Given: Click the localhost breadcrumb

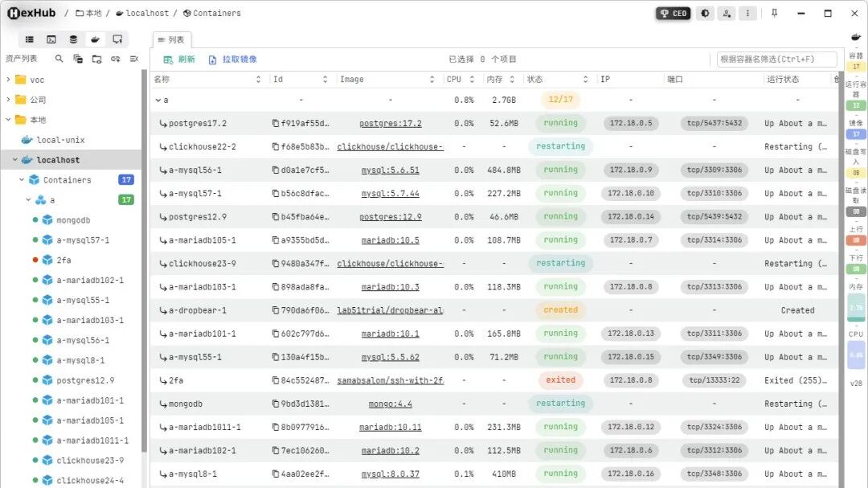Looking at the screenshot, I should click(x=142, y=14).
